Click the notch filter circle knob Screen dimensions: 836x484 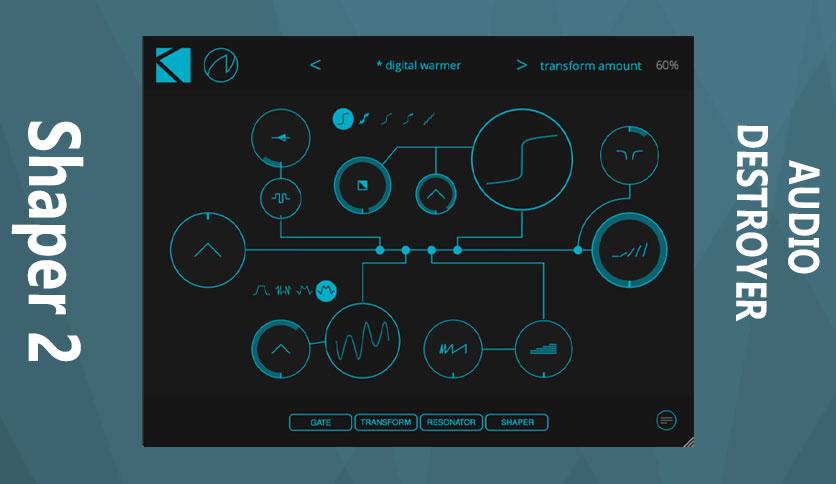(x=630, y=155)
